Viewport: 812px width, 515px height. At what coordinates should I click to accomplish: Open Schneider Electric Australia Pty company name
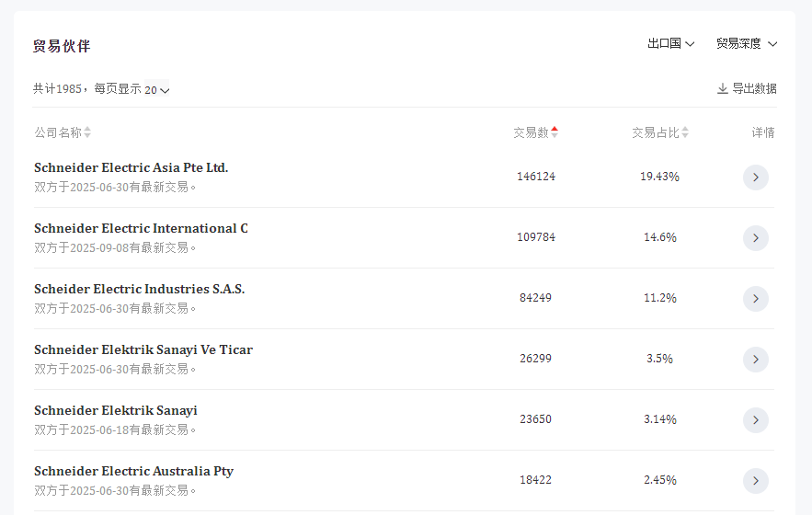pos(133,471)
